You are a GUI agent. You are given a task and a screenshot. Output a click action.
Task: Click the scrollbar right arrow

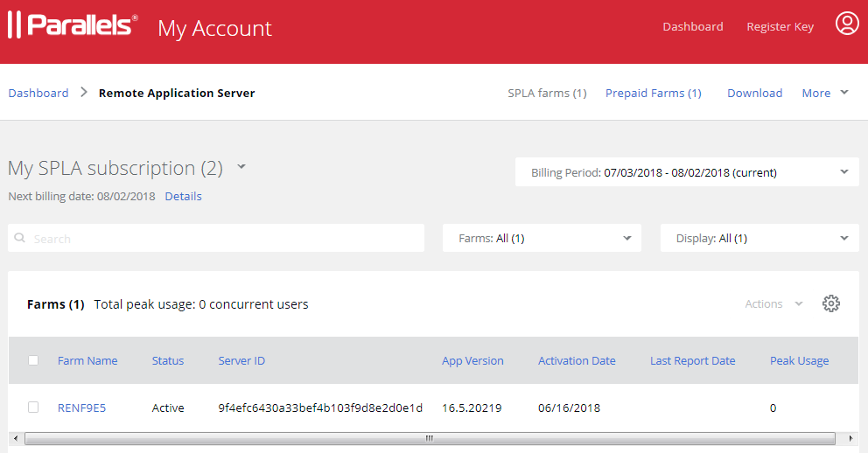click(852, 438)
